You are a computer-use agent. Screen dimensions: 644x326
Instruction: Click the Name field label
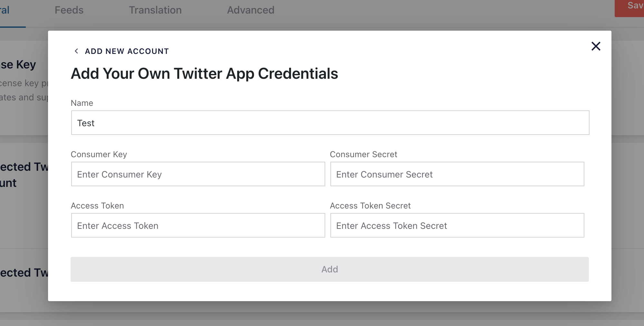pyautogui.click(x=82, y=103)
